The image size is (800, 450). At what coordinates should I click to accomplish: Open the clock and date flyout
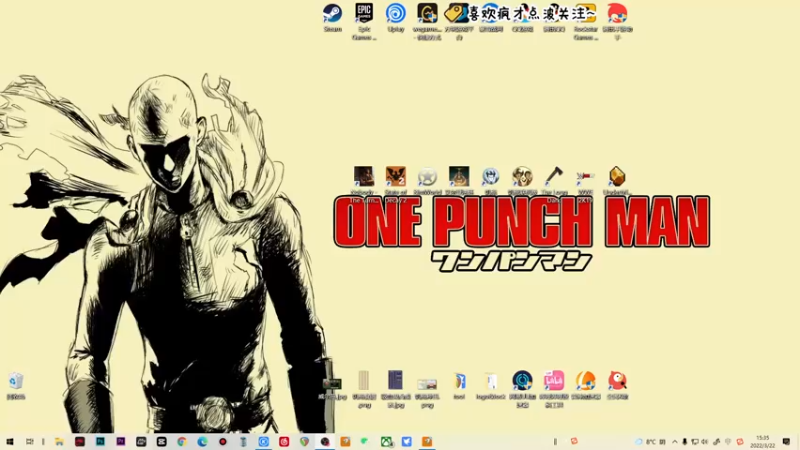click(763, 441)
